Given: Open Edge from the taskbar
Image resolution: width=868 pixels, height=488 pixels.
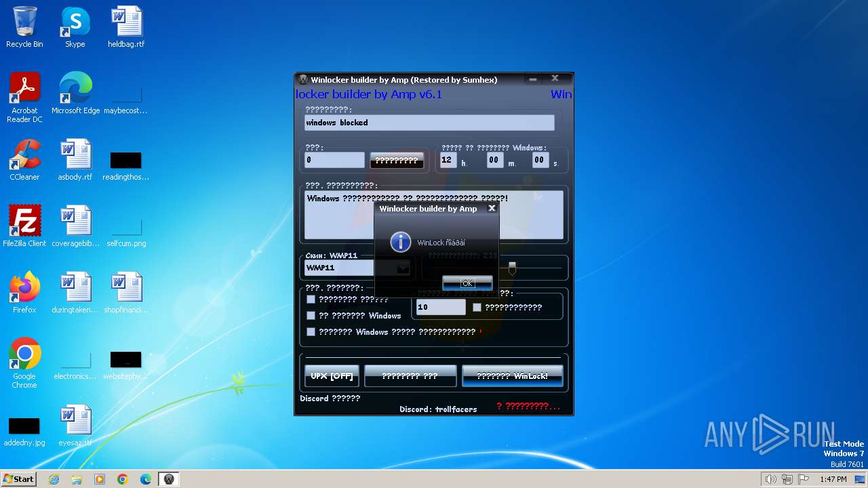Looking at the screenshot, I should pos(146,479).
